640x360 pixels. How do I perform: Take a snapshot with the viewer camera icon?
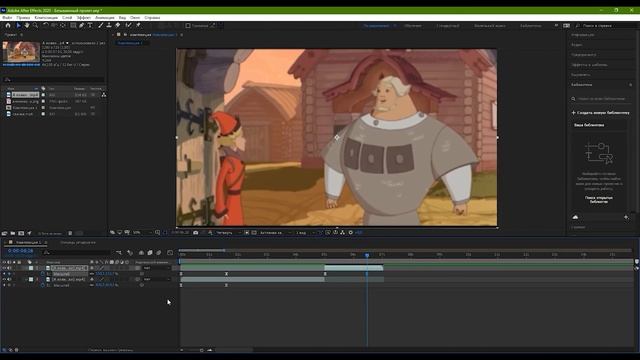point(196,233)
